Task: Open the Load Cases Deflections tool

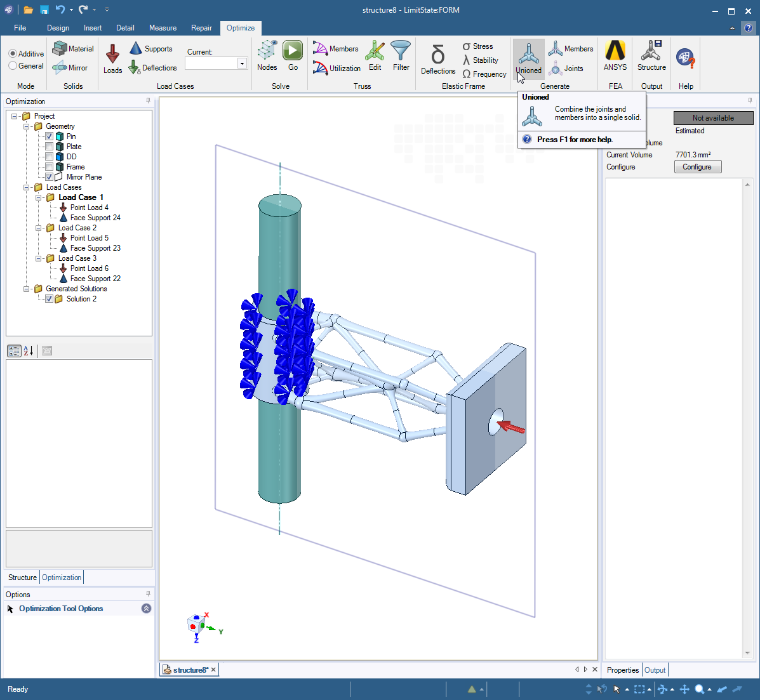Action: pos(152,68)
